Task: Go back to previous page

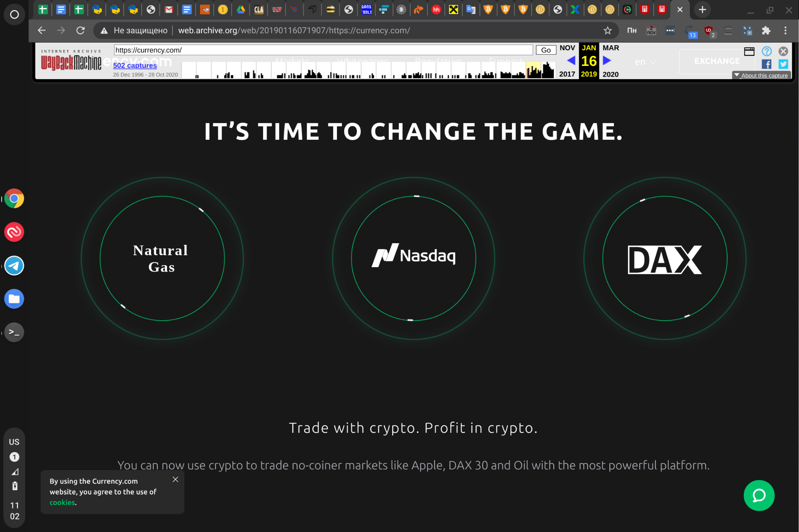Action: (42, 30)
